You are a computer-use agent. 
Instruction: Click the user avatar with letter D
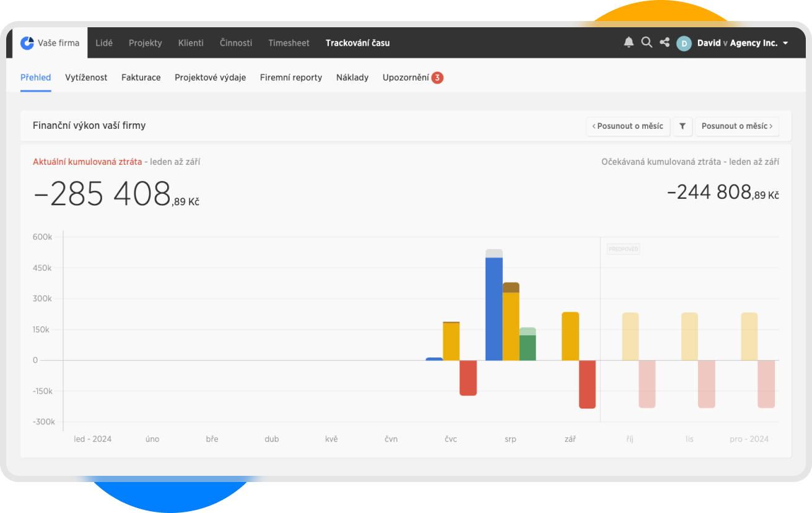(x=684, y=43)
